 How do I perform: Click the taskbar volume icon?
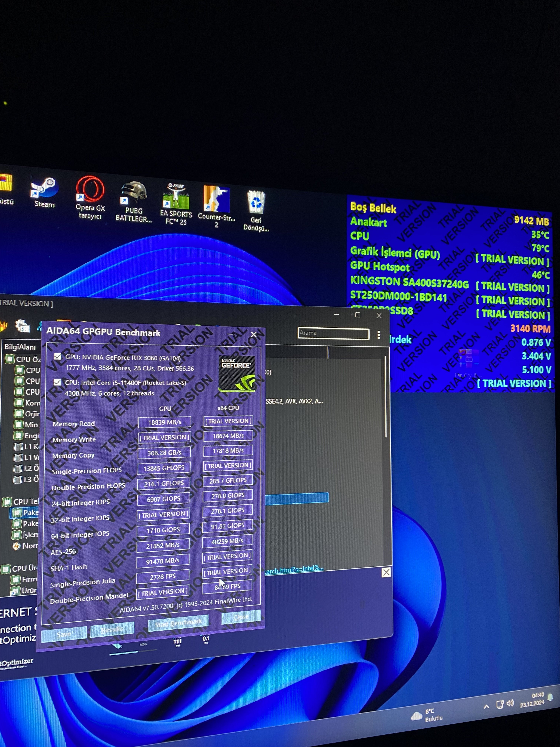[510, 703]
